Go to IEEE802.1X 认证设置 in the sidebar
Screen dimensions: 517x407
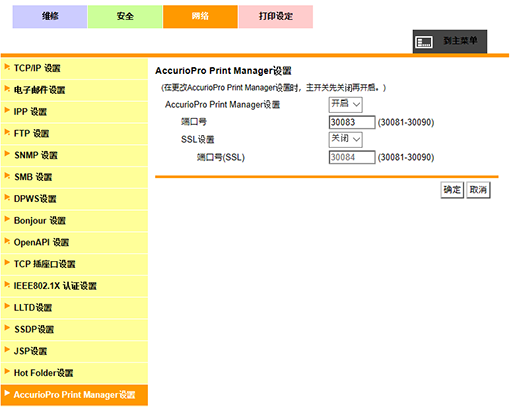[x=74, y=286]
